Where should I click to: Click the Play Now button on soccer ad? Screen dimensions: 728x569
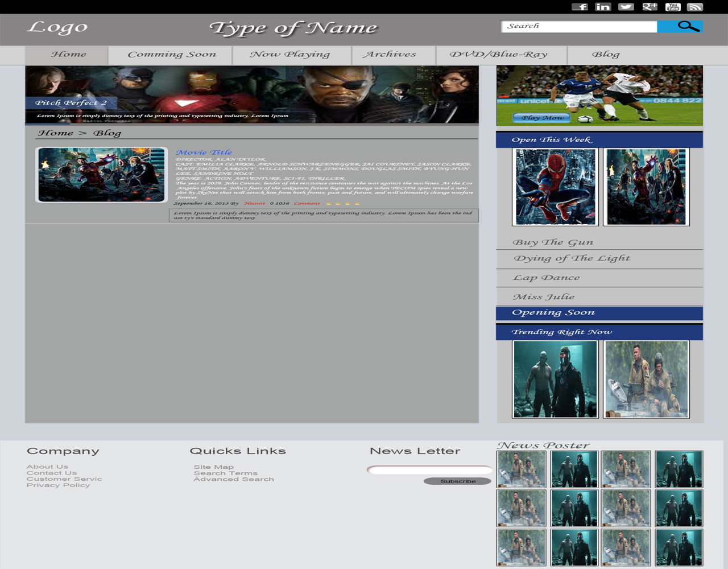coord(542,118)
